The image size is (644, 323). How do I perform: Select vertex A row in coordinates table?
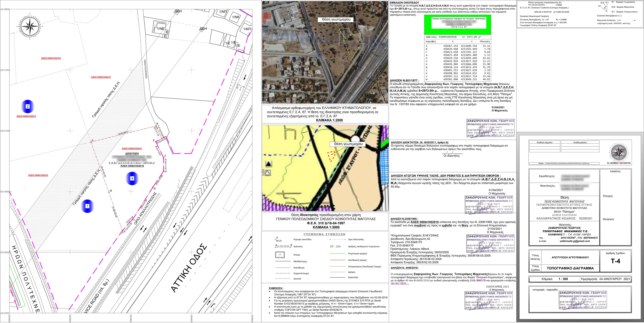[458, 46]
